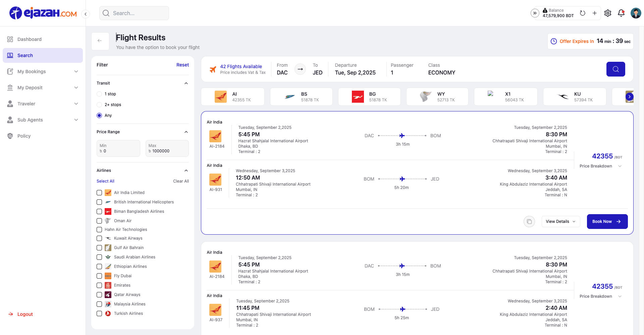Click the blue search flights button
The height and width of the screenshot is (335, 644).
615,69
